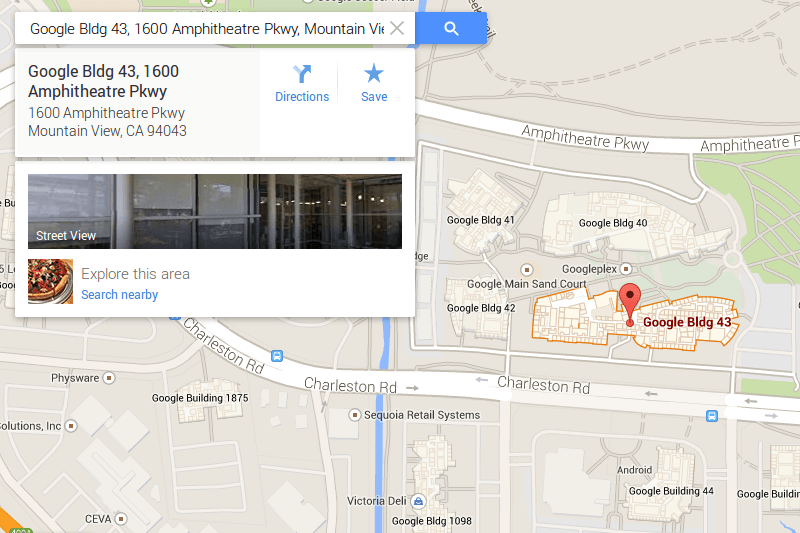Screen dimensions: 800x533
Task: Select the Victoria Deli restaurant icon
Action: click(418, 501)
